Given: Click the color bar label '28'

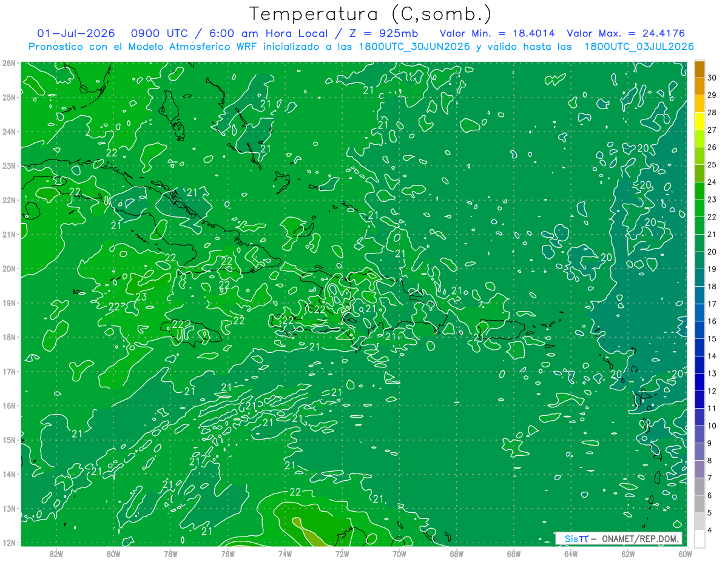Looking at the screenshot, I should click(x=712, y=112).
